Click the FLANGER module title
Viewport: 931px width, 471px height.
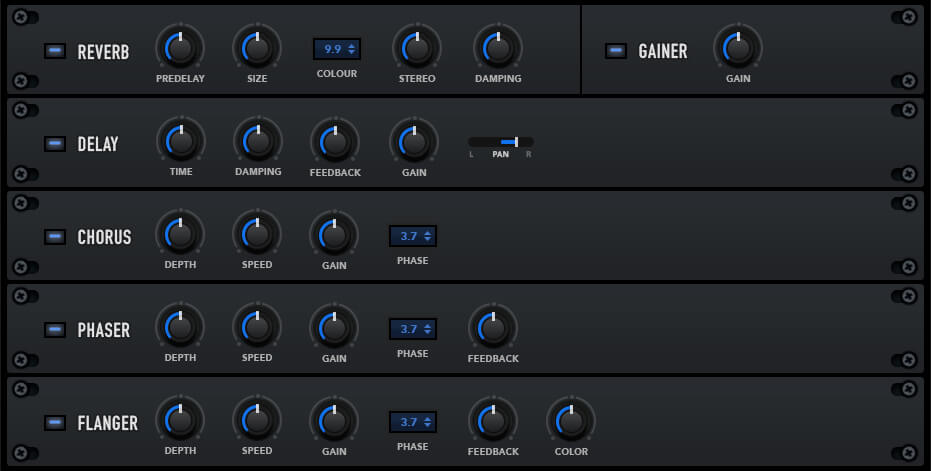click(x=107, y=423)
